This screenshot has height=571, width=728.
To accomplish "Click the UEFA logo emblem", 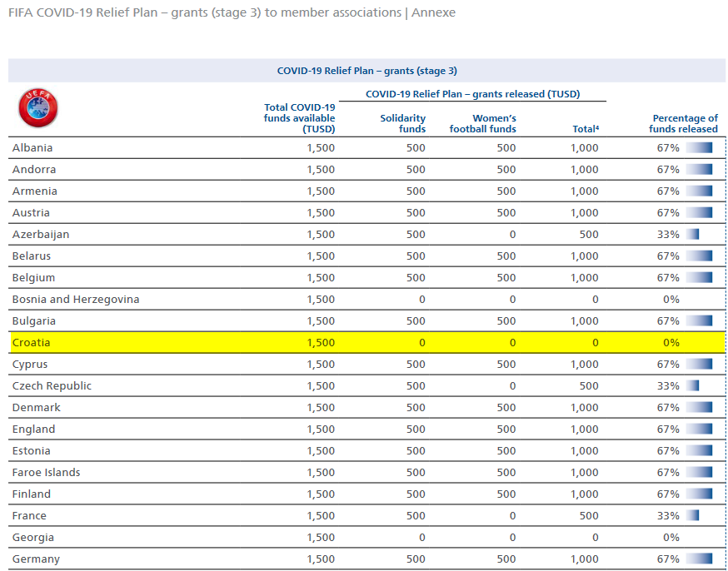I will tap(38, 108).
